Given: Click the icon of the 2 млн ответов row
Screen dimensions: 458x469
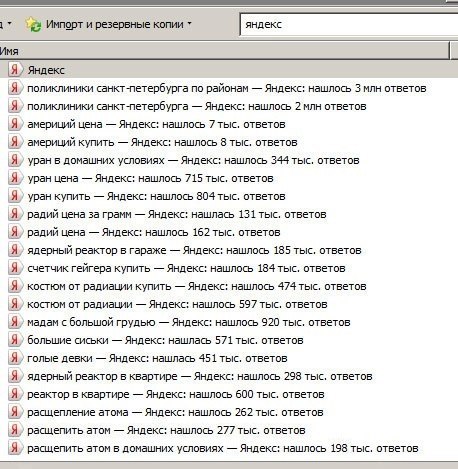Looking at the screenshot, I should pyautogui.click(x=15, y=106).
